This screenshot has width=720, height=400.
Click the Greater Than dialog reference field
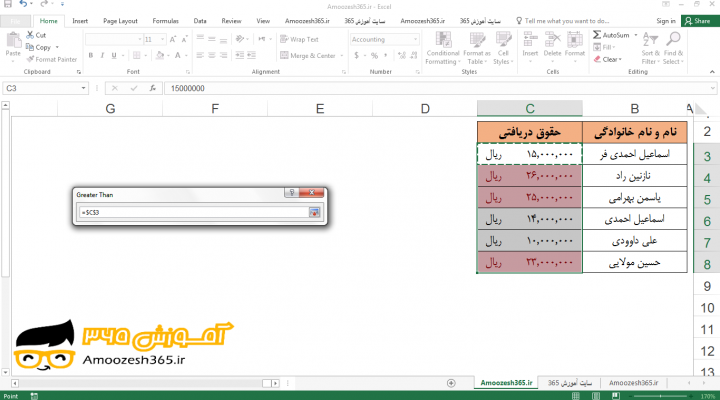click(193, 213)
